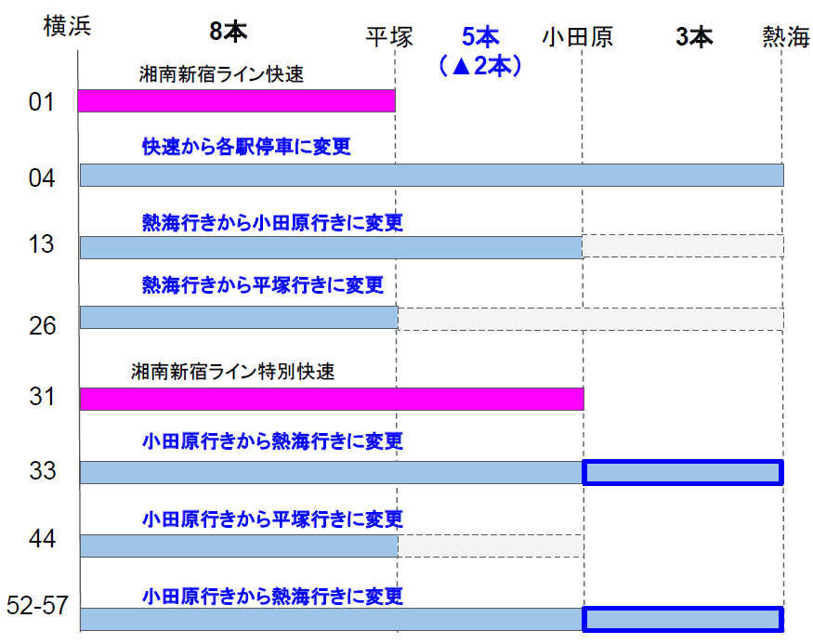Click the dashed gray segment in row 44
The image size is (813, 644).
click(x=491, y=546)
